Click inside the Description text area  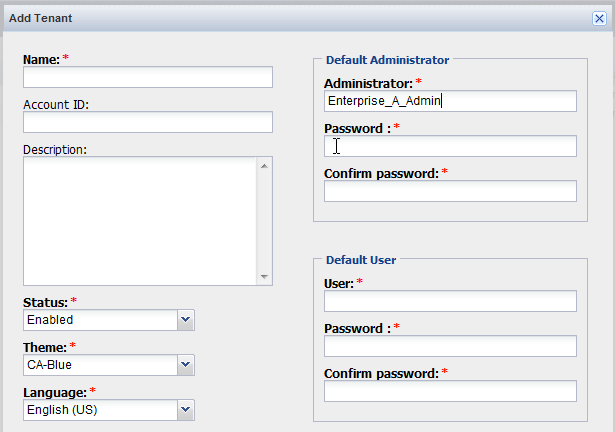point(140,220)
